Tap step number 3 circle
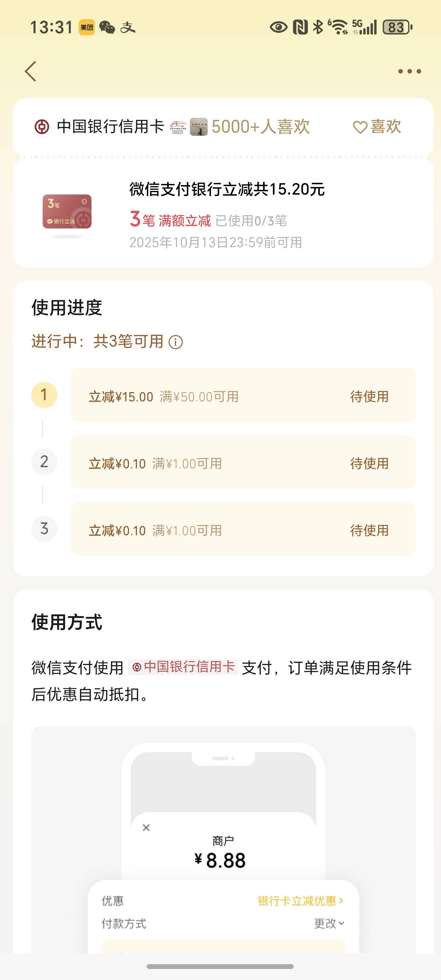 coord(44,529)
